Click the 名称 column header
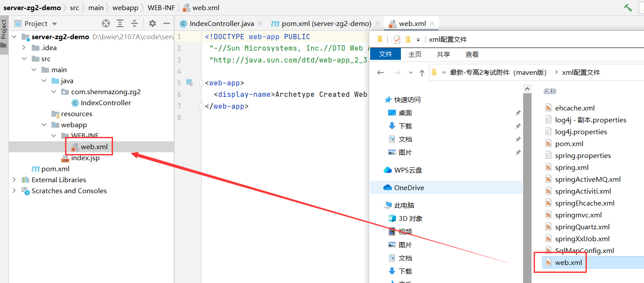Screen dimensions: 644x283 pyautogui.click(x=550, y=91)
